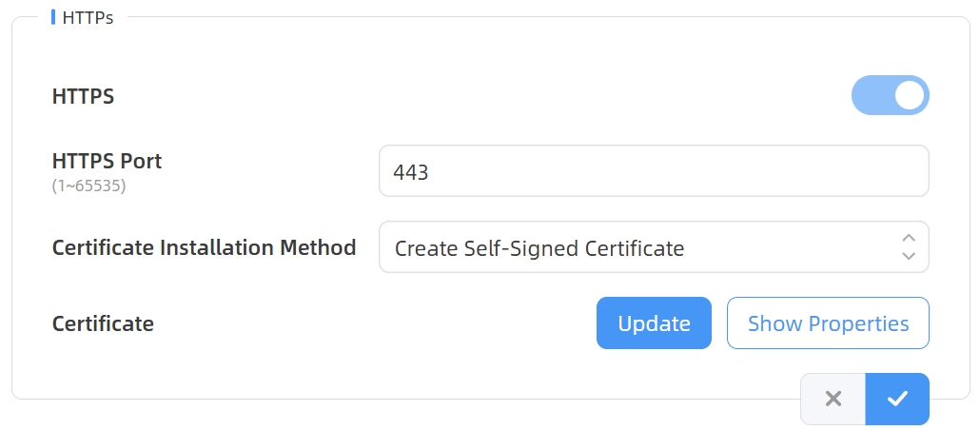The image size is (980, 430).
Task: Disable the HTTPS toggle switch
Action: click(890, 95)
